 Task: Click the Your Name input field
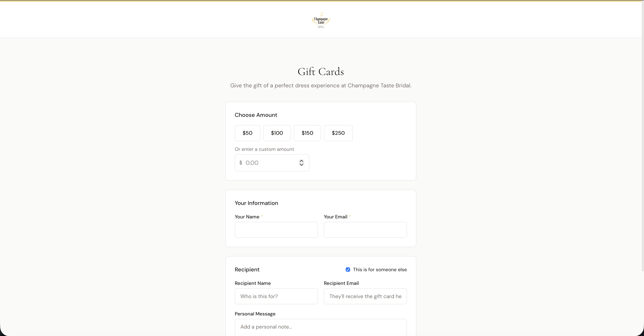tap(276, 230)
